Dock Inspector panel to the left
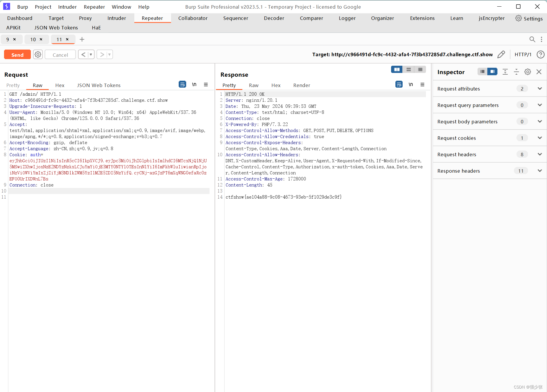Image resolution: width=547 pixels, height=392 pixels. pyautogui.click(x=482, y=71)
